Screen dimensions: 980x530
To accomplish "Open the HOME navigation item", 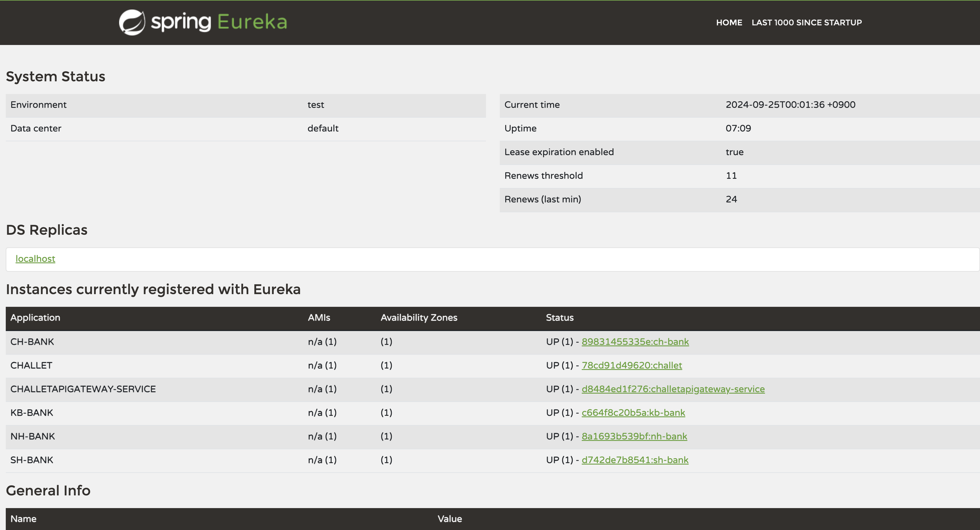I will point(729,22).
